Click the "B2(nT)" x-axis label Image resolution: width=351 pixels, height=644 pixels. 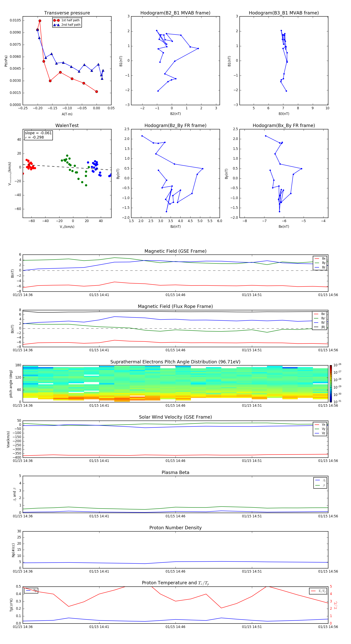click(175, 114)
